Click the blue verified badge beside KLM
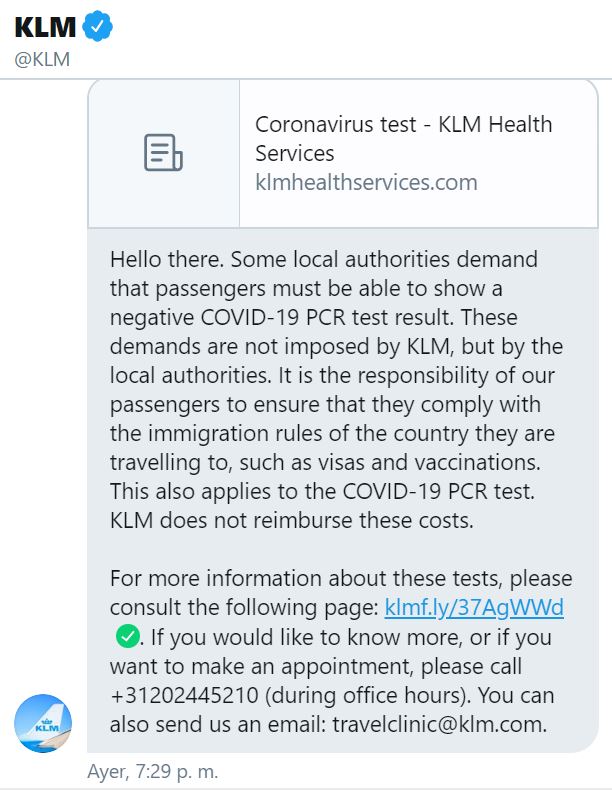 (x=97, y=26)
